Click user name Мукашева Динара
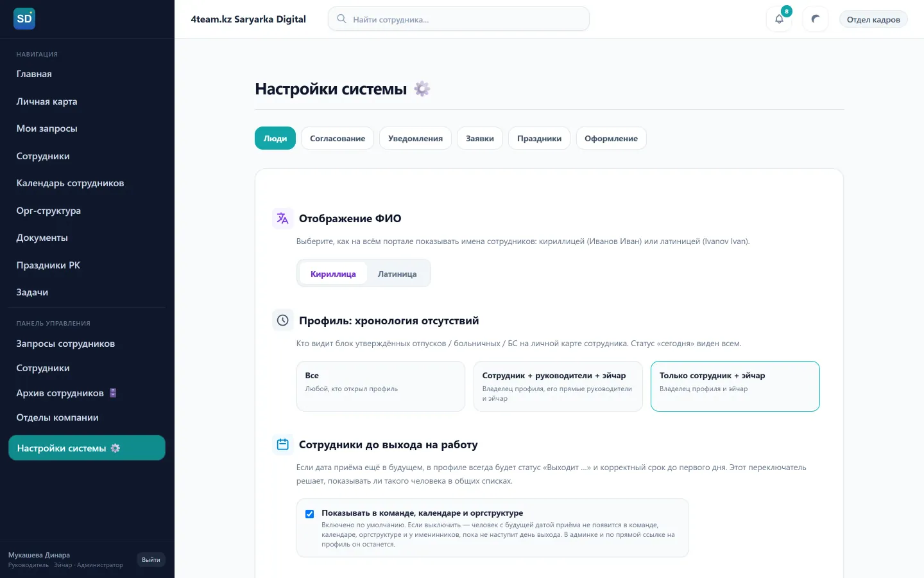924x578 pixels. pyautogui.click(x=39, y=555)
